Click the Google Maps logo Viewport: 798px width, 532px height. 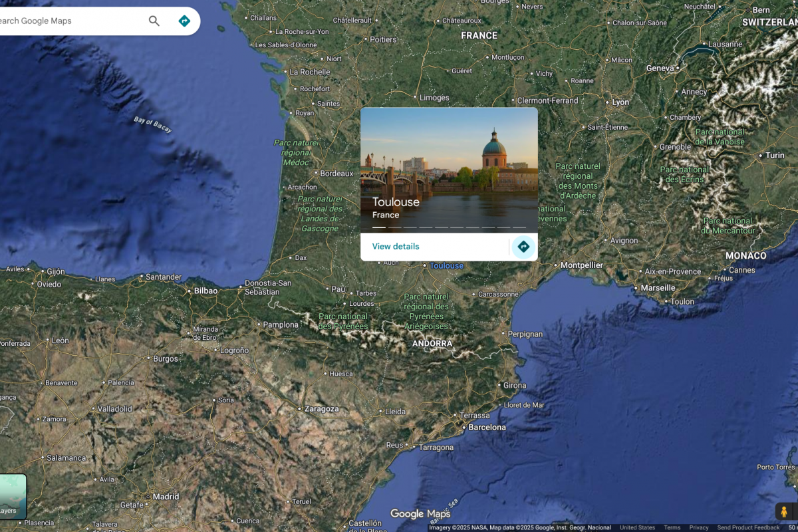(x=420, y=514)
